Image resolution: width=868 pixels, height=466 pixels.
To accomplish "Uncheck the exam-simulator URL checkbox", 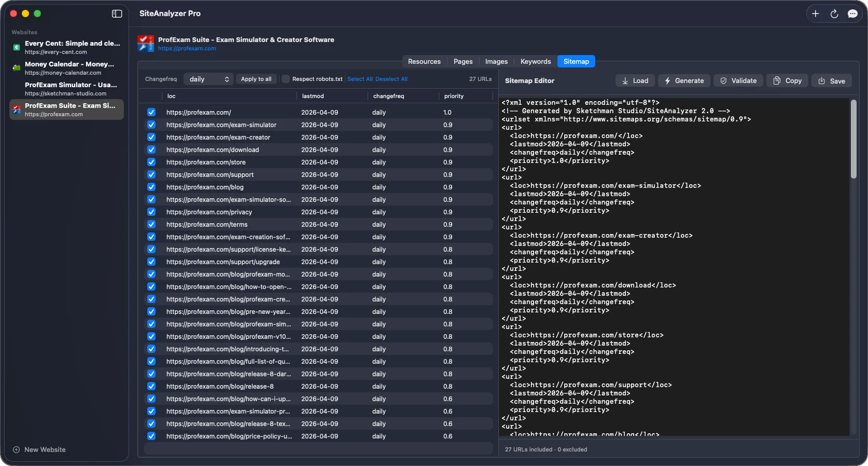I will 151,125.
